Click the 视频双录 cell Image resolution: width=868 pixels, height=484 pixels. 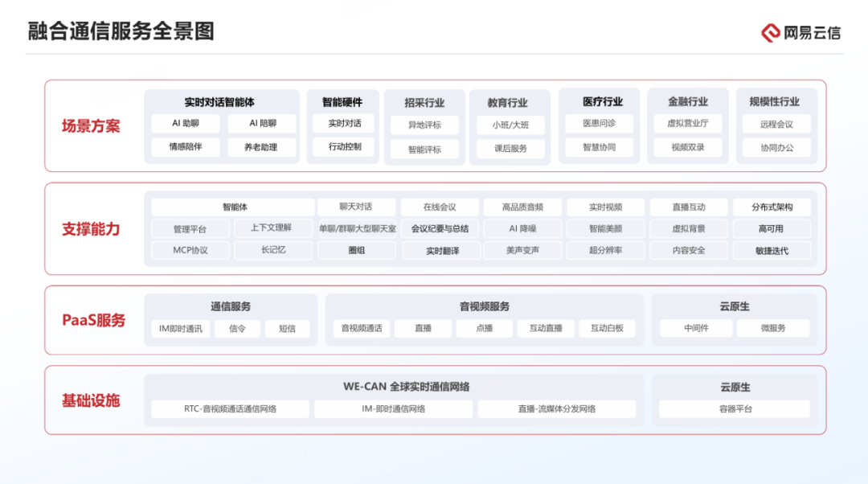pyautogui.click(x=687, y=147)
